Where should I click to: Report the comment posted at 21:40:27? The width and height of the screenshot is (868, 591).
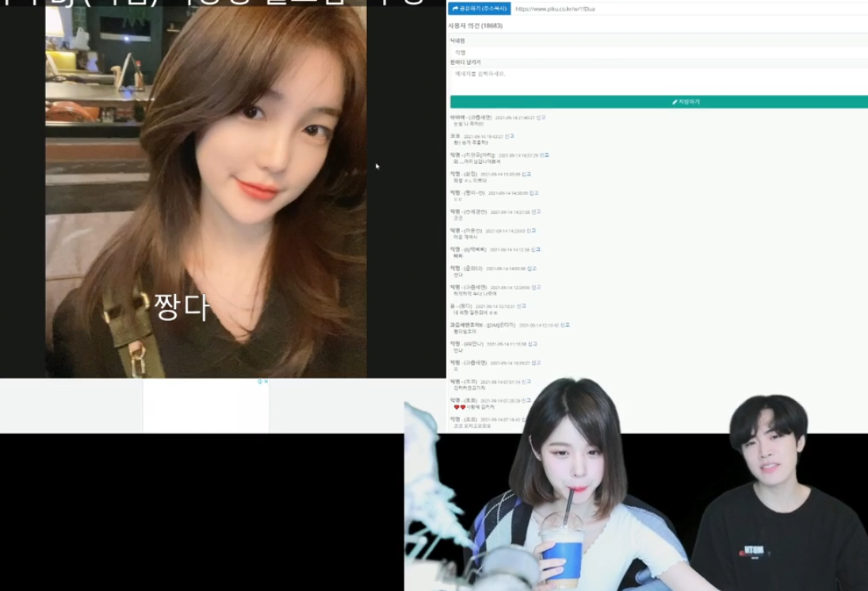[x=541, y=117]
